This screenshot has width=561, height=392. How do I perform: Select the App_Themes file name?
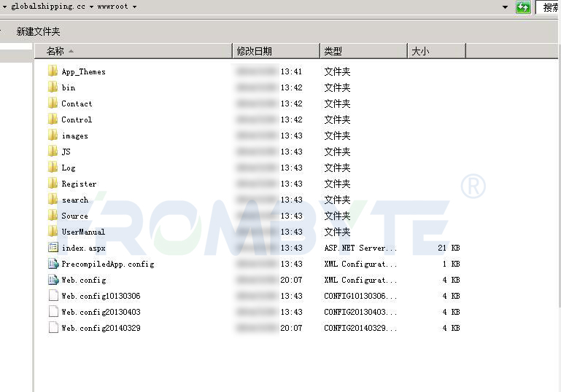pyautogui.click(x=83, y=71)
